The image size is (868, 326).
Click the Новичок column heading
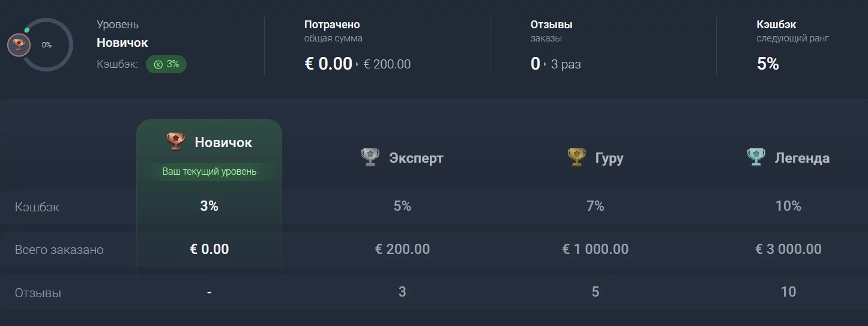(x=223, y=142)
